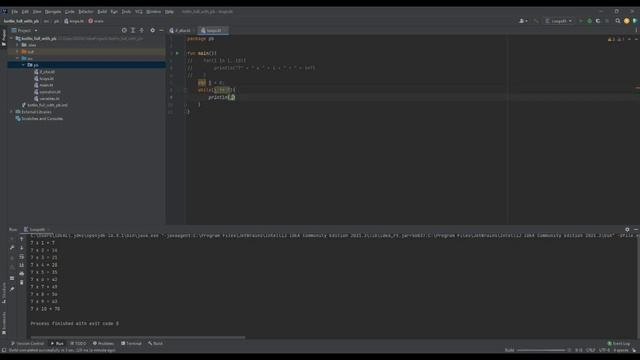This screenshot has width=640, height=360.
Task: Open the Code menu
Action: [70, 12]
